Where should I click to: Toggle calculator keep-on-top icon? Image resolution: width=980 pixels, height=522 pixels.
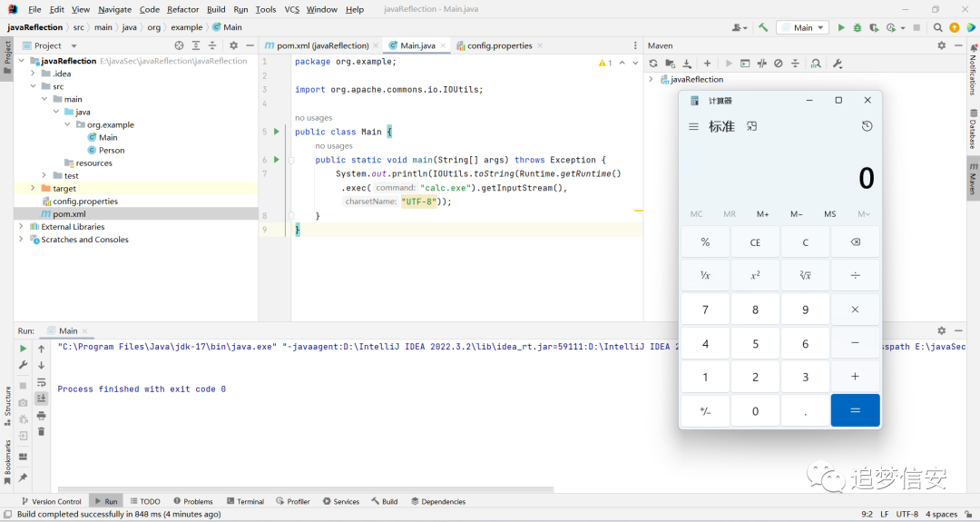tap(752, 126)
